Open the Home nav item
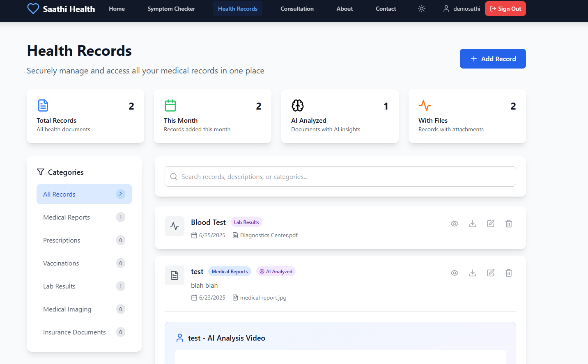This screenshot has width=588, height=364. pos(117,9)
